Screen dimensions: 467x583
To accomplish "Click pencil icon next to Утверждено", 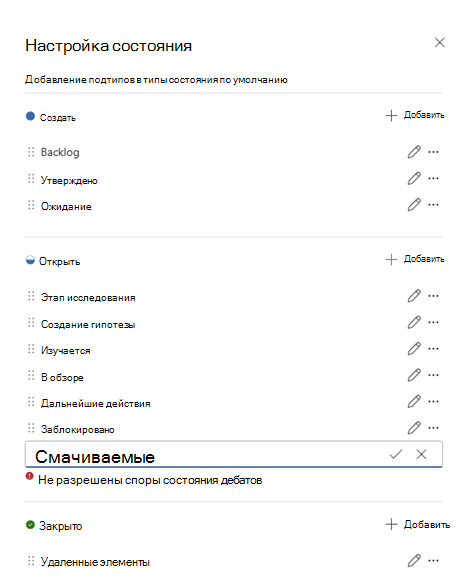I will (x=414, y=178).
